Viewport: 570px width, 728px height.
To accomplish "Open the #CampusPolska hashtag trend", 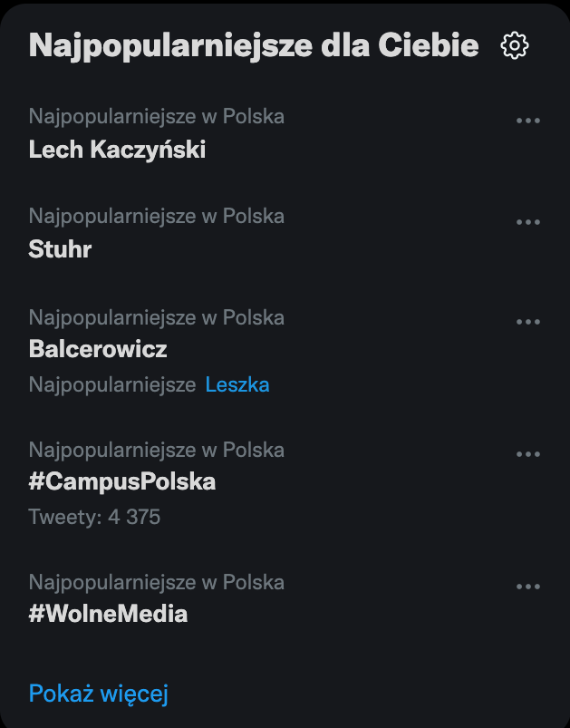I will (122, 481).
